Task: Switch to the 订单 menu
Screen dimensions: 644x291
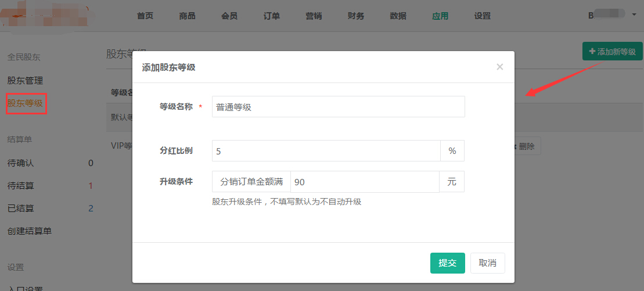Action: coord(271,16)
